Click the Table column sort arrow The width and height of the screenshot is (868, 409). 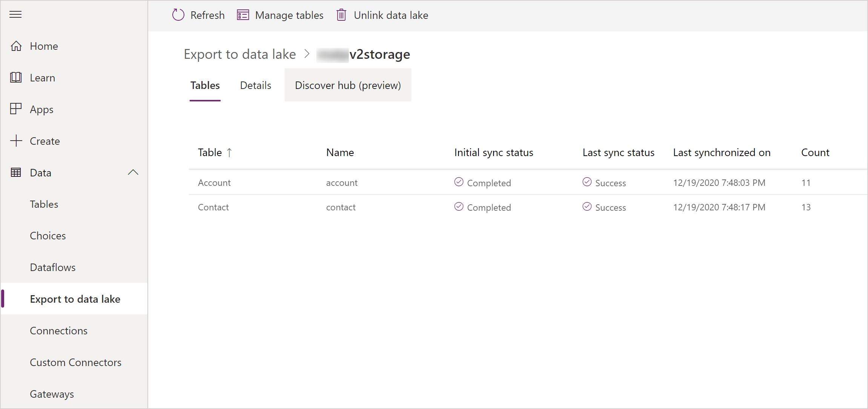[229, 152]
